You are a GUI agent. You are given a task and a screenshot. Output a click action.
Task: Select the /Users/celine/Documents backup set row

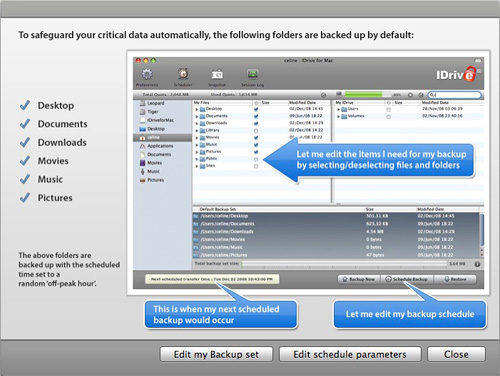[x=336, y=224]
